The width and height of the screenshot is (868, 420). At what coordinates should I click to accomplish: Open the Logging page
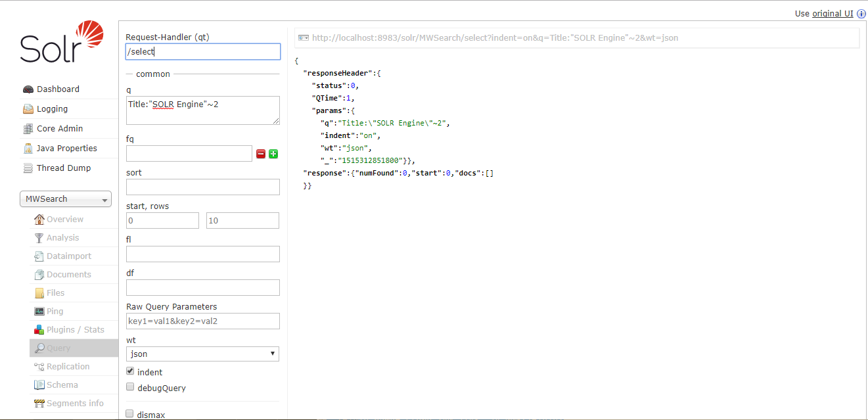coord(52,109)
